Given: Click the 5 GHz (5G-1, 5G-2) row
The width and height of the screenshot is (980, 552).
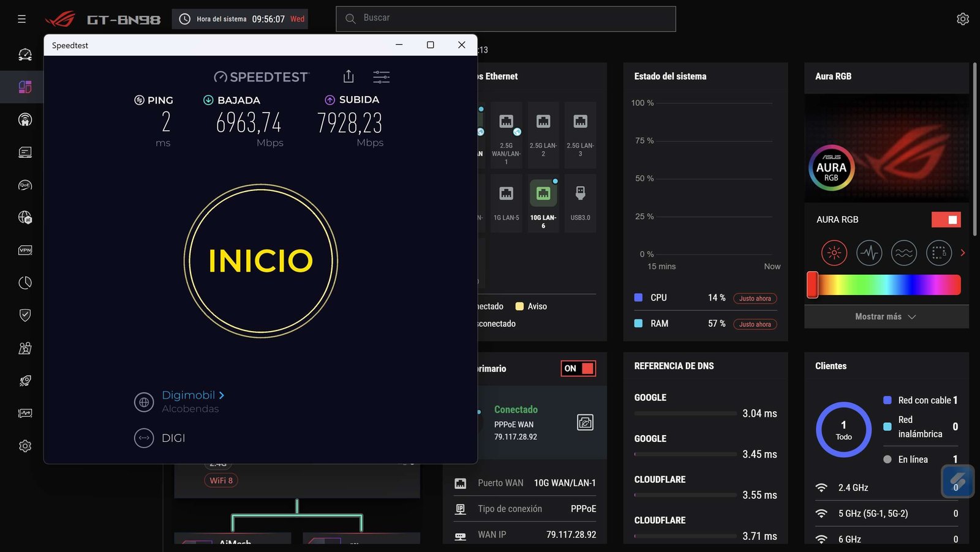Looking at the screenshot, I should (x=886, y=513).
